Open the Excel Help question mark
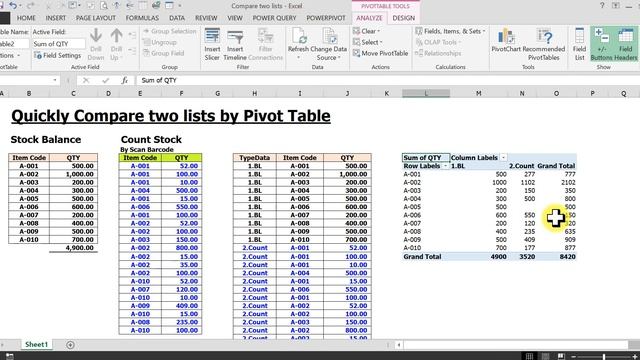640x360 pixels. click(602, 6)
